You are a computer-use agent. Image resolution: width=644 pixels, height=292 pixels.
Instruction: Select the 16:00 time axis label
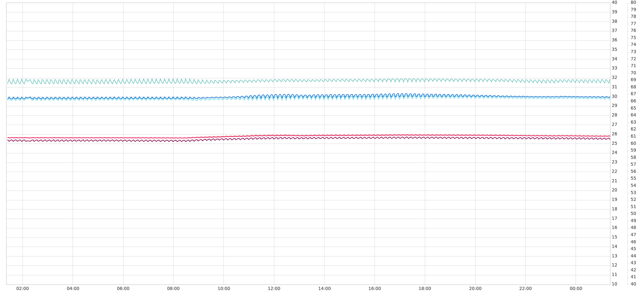[375, 288]
